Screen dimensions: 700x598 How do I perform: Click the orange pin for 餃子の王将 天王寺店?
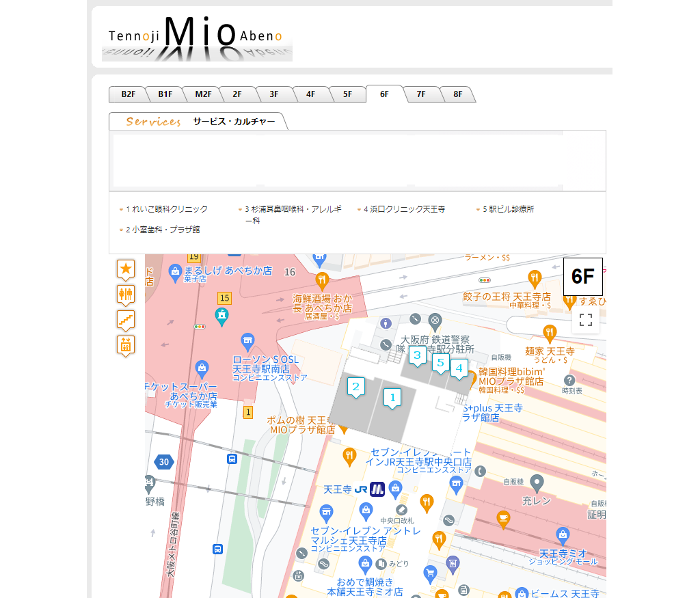[536, 277]
